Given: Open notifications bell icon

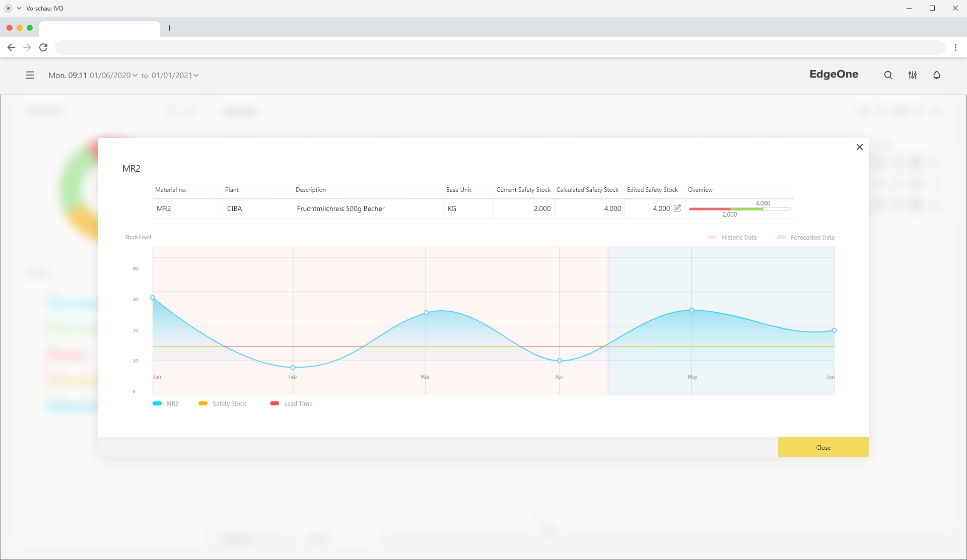Looking at the screenshot, I should coord(936,75).
